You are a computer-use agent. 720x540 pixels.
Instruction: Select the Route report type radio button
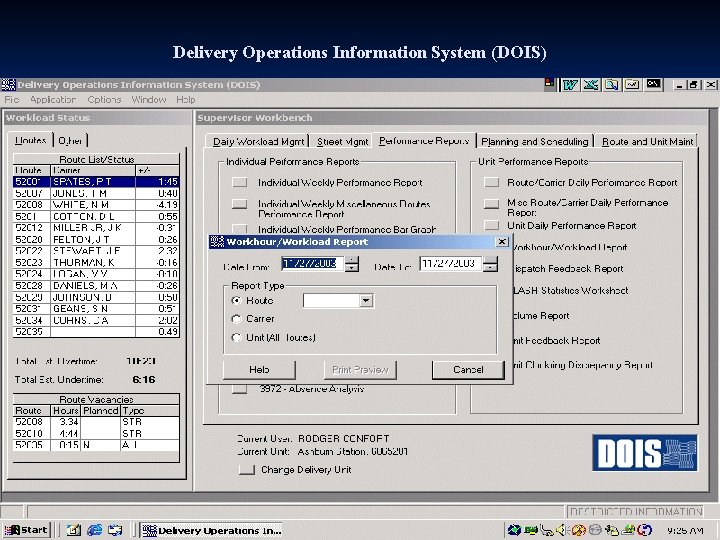point(236,301)
